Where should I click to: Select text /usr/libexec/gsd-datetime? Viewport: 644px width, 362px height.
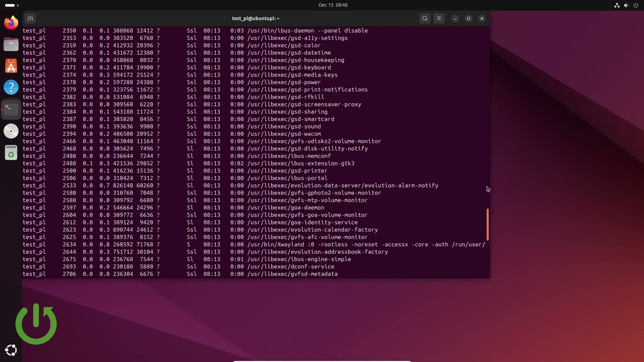click(289, 53)
